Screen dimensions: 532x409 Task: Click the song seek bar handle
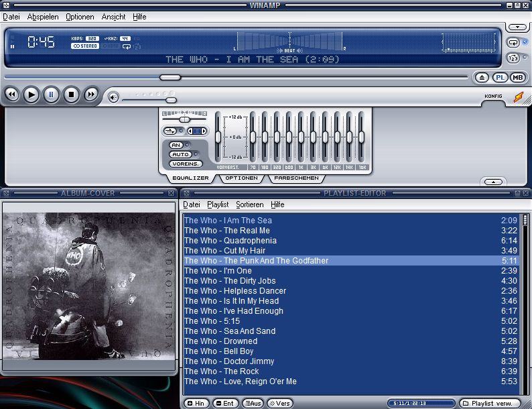tap(170, 77)
